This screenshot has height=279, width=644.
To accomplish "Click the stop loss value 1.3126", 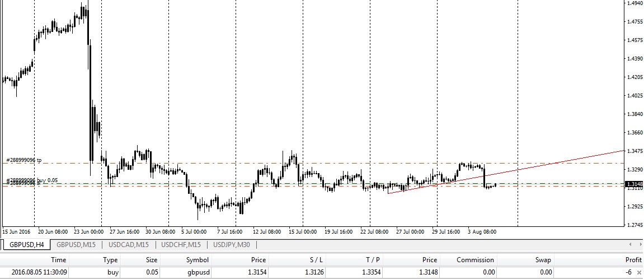I will tap(314, 272).
